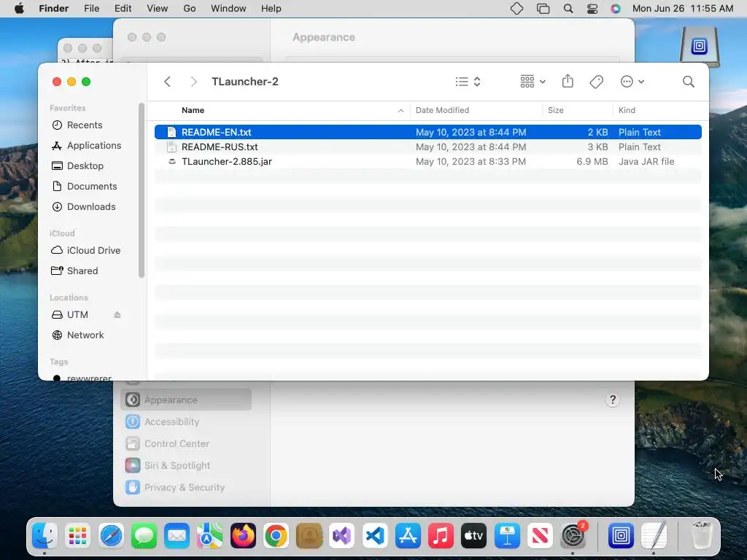Eject the UTM volume
Viewport: 747px width, 560px height.
click(x=117, y=315)
